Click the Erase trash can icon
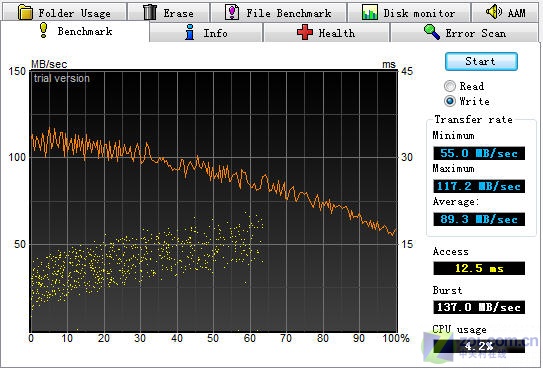Screen dimensions: 543x369 (150, 12)
